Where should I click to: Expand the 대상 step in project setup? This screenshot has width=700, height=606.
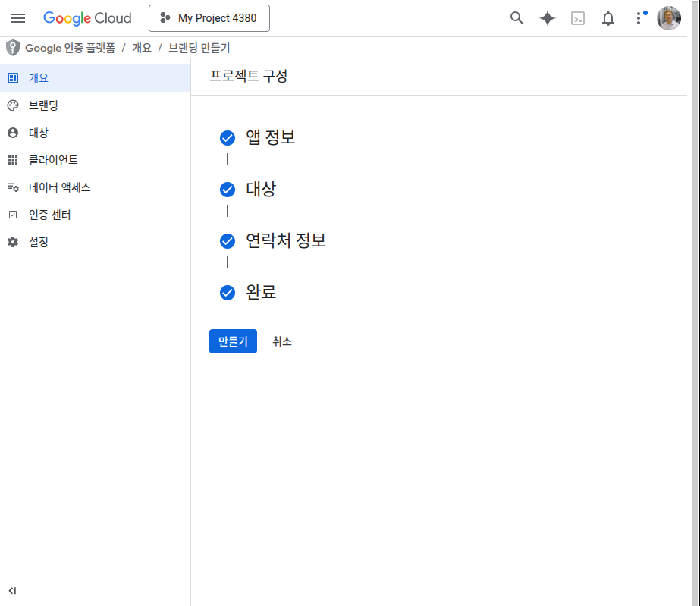coord(261,189)
